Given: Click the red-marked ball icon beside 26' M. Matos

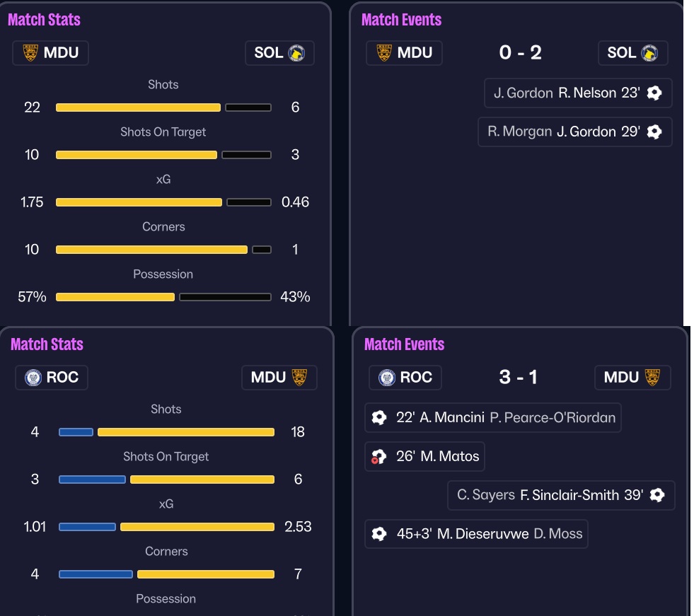Looking at the screenshot, I should click(379, 457).
